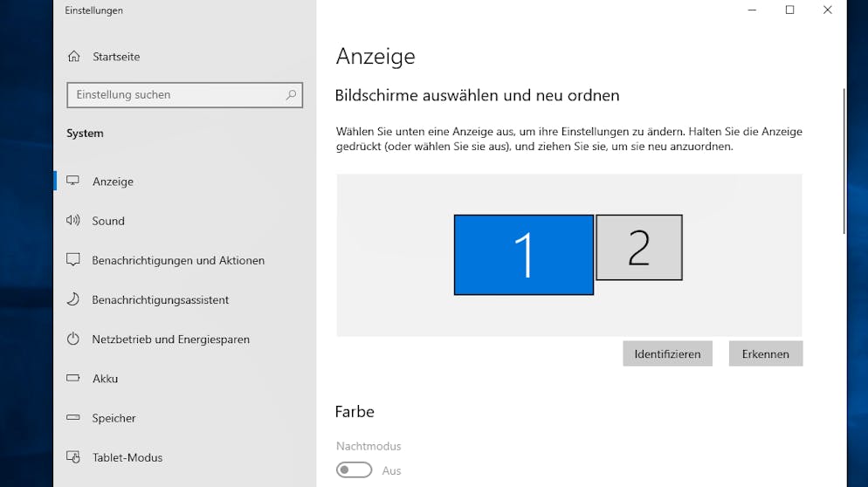Click the speech bubble icon for Benachrichtigungen und Aktionen
The image size is (868, 487).
pyautogui.click(x=73, y=259)
